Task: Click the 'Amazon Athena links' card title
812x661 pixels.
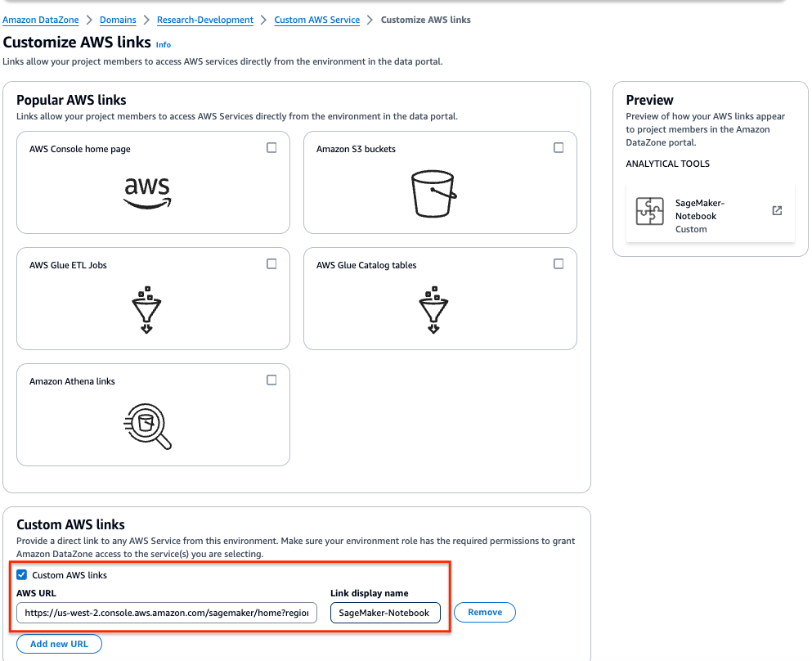Action: coord(72,381)
